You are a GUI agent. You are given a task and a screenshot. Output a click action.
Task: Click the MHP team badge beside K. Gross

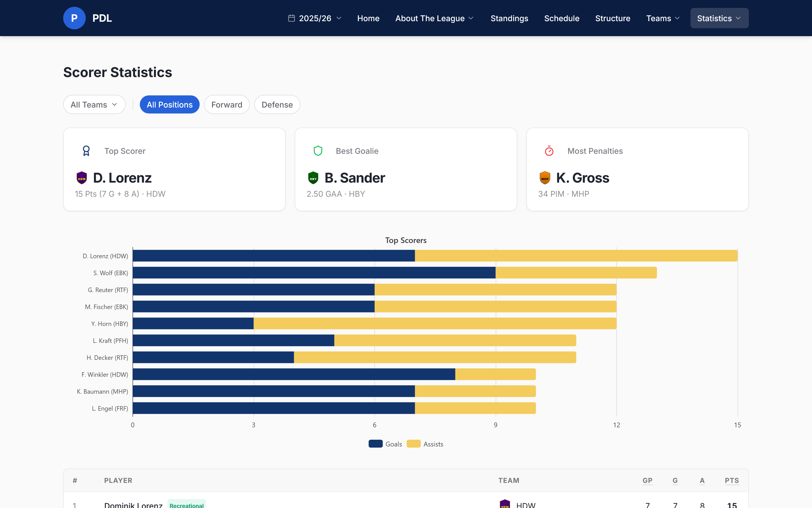[545, 178]
